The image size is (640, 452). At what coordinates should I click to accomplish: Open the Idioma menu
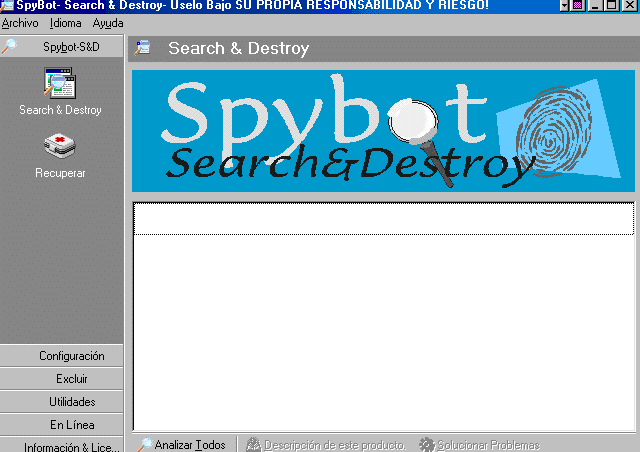point(65,23)
